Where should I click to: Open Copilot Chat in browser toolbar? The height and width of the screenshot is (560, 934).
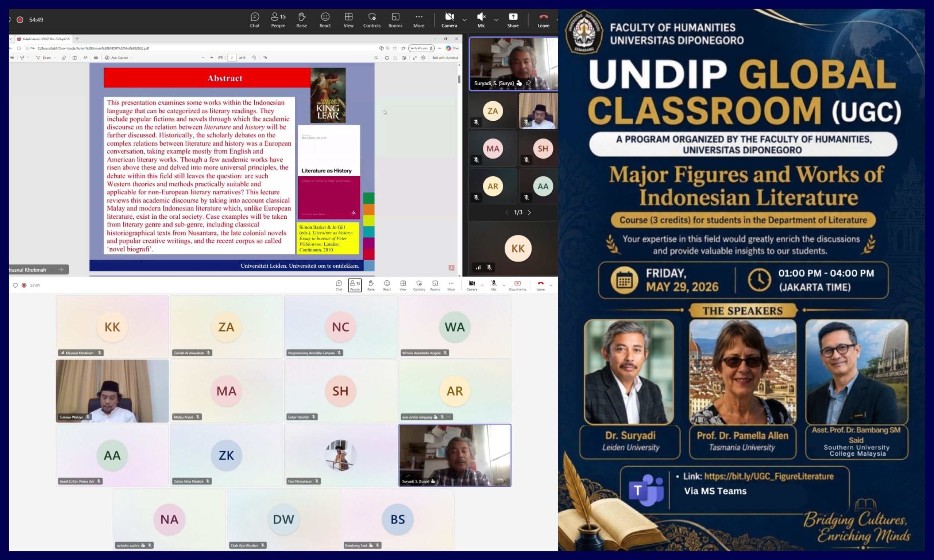coord(452,48)
